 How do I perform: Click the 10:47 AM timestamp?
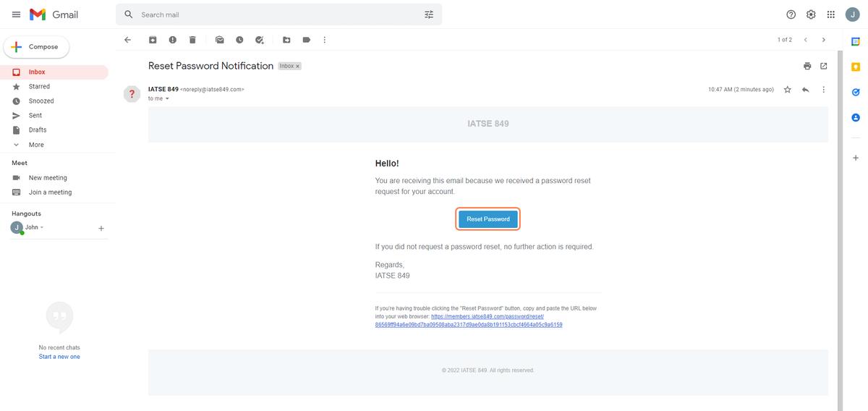741,90
